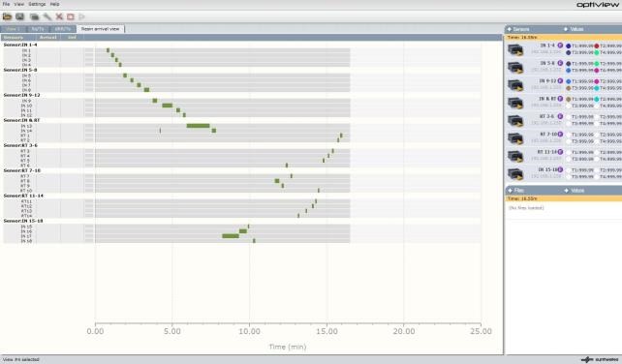Open the View menu
Screen dimensions: 622x364
coord(19,4)
